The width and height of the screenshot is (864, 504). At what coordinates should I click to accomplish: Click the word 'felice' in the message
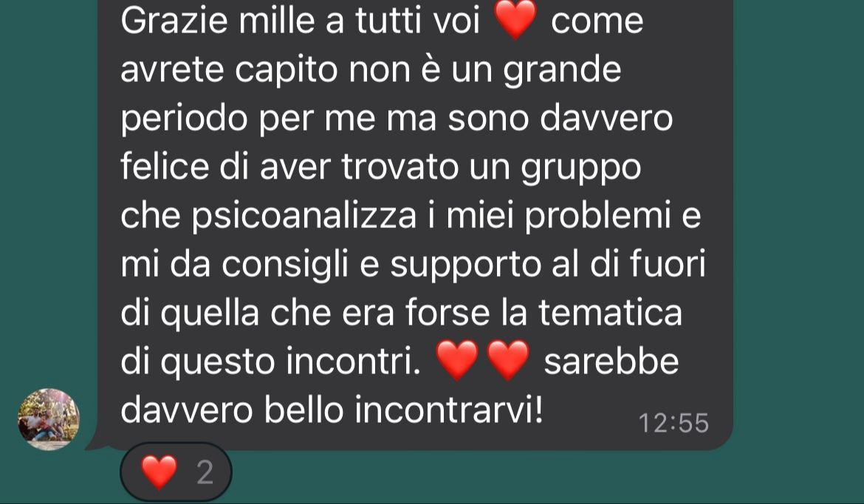pos(165,166)
